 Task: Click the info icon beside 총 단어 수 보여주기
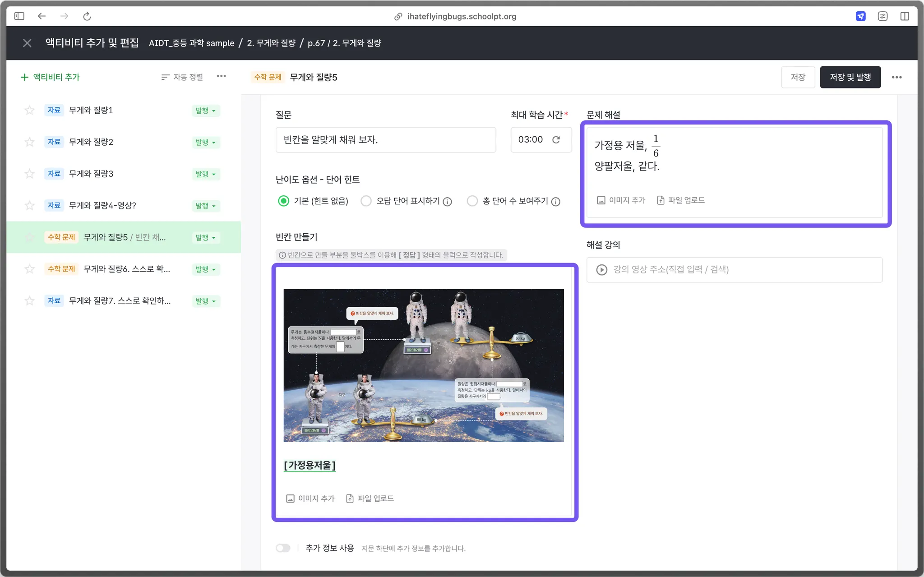(556, 202)
